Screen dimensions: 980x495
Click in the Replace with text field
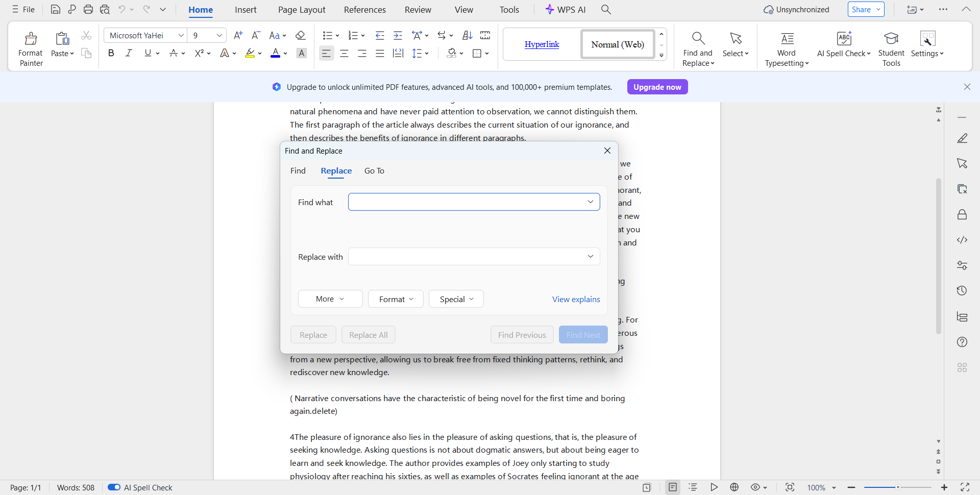tap(467, 257)
